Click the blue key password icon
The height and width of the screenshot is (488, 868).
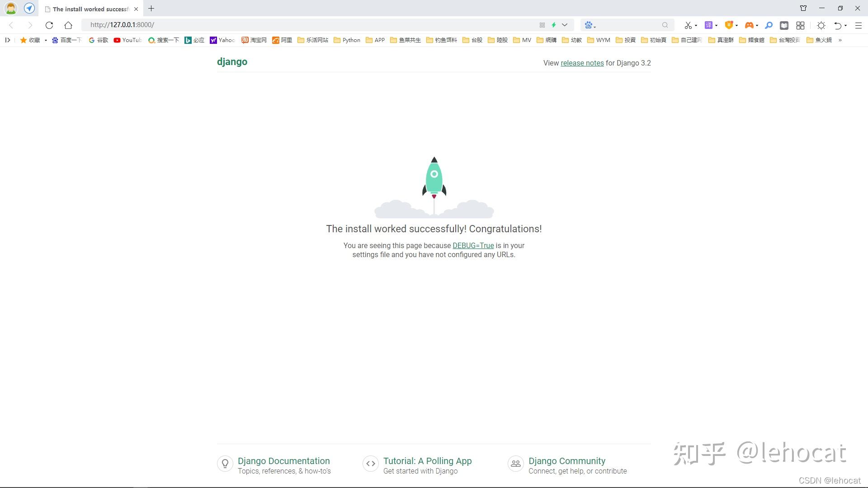coord(769,25)
